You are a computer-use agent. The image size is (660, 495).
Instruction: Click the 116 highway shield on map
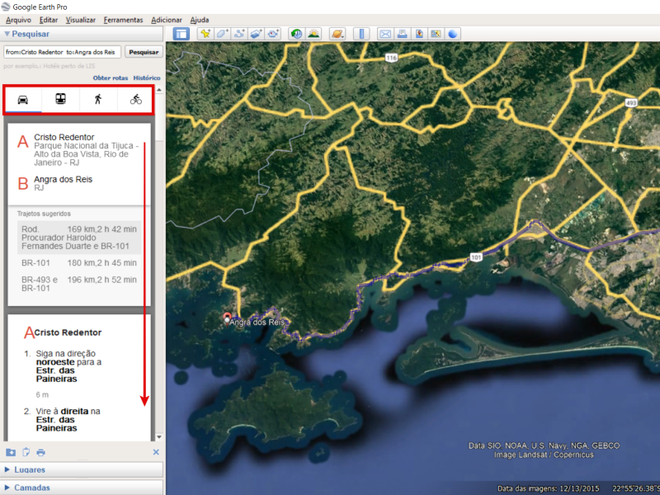click(x=391, y=58)
